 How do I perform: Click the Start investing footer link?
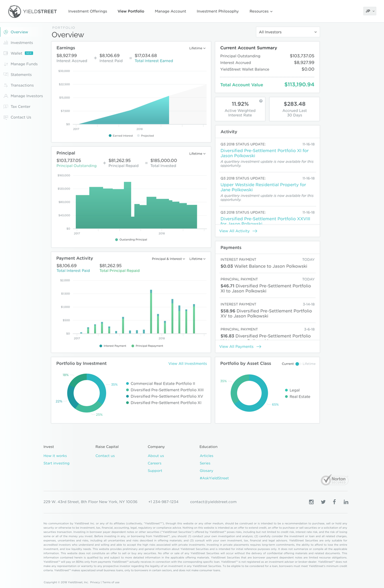(x=56, y=463)
